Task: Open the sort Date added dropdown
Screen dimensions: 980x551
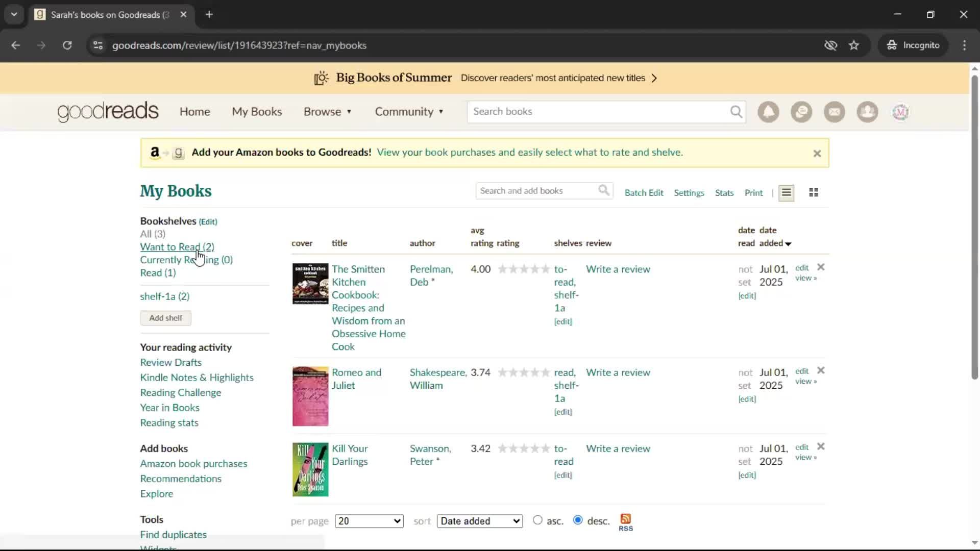Action: coord(480,521)
